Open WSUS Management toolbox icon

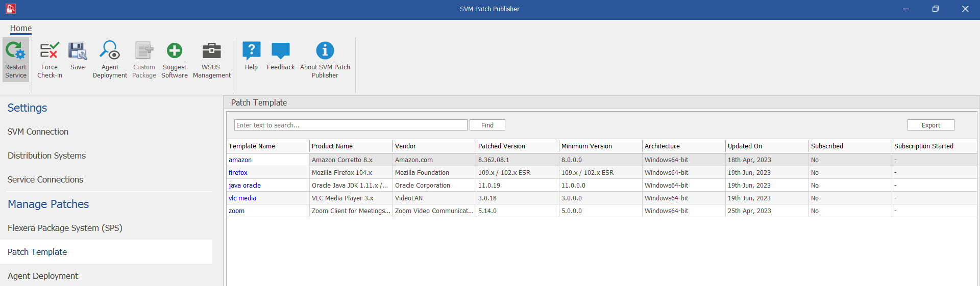(x=211, y=51)
